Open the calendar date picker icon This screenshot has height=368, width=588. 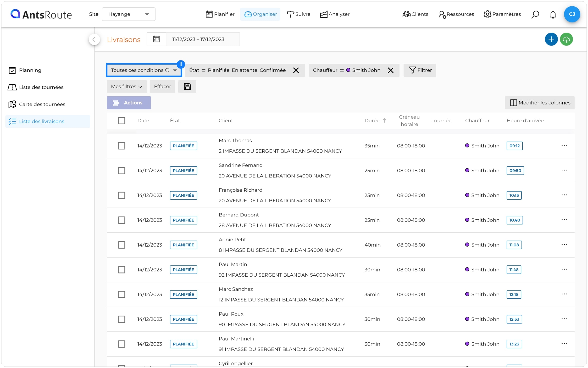(156, 39)
